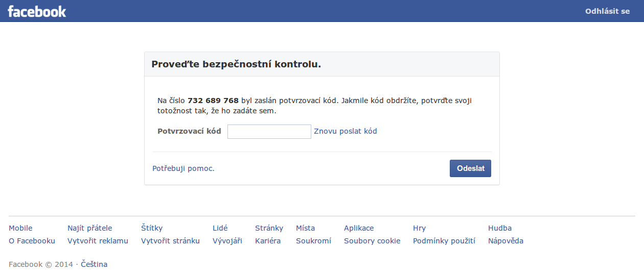The height and width of the screenshot is (273, 644).
Task: Open the O Facebooku link
Action: (32, 241)
